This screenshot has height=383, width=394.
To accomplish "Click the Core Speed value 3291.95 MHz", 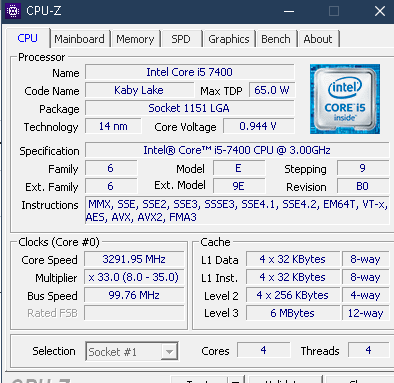I will point(134,259).
